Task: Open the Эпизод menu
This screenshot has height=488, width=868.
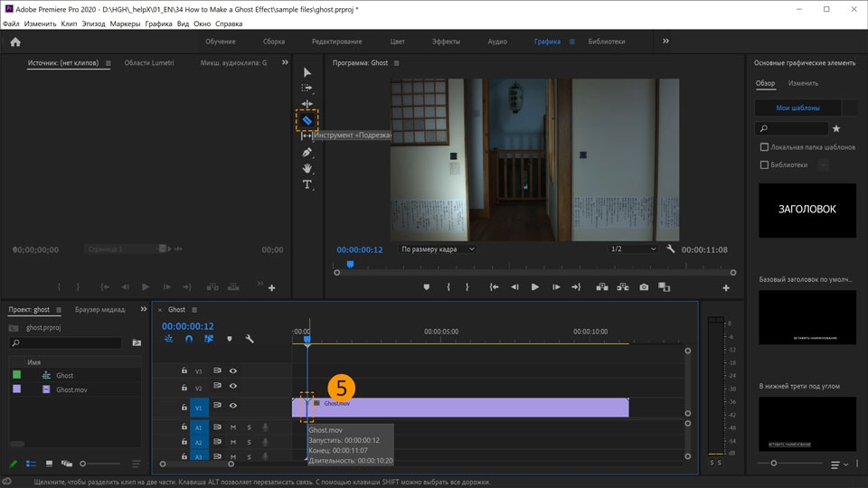Action: [x=93, y=23]
